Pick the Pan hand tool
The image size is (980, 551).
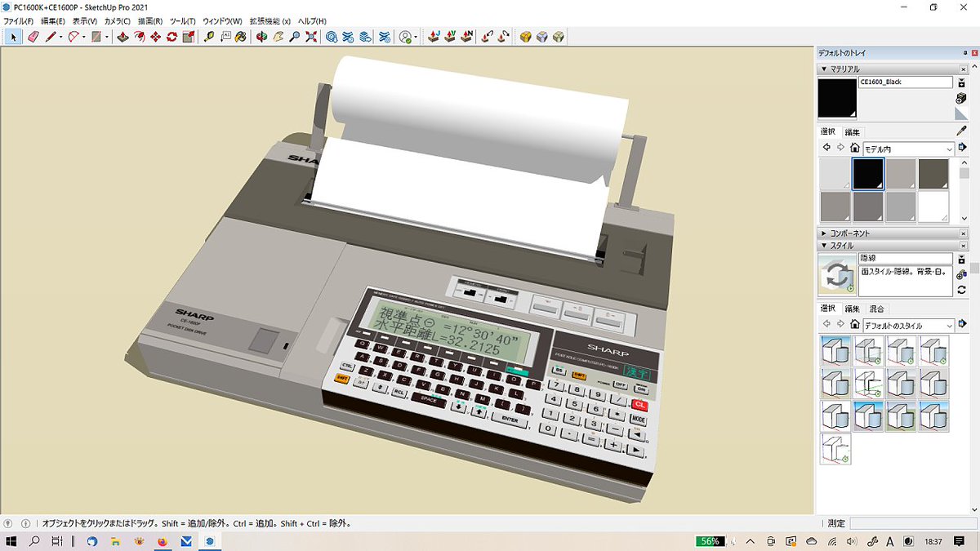pyautogui.click(x=279, y=37)
